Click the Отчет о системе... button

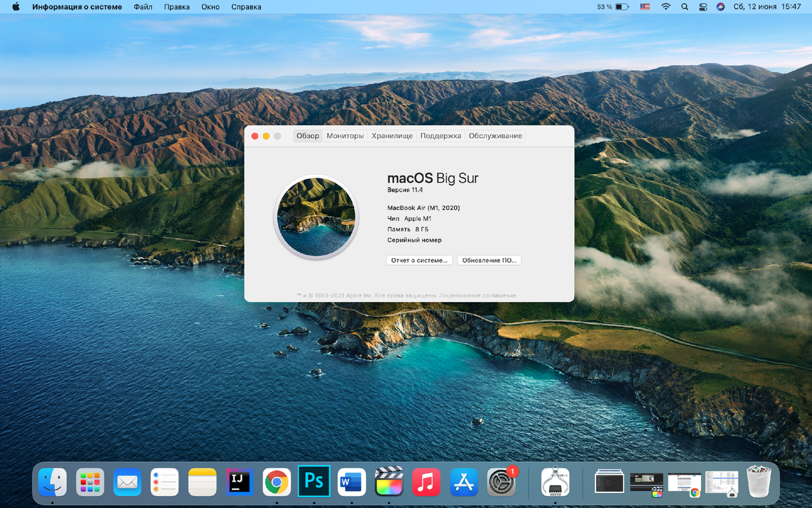(420, 260)
